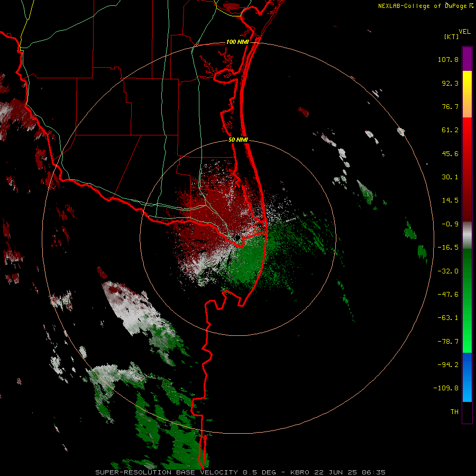
Task: Click the 107.8 value on the velocity scale
Action: 448,59
